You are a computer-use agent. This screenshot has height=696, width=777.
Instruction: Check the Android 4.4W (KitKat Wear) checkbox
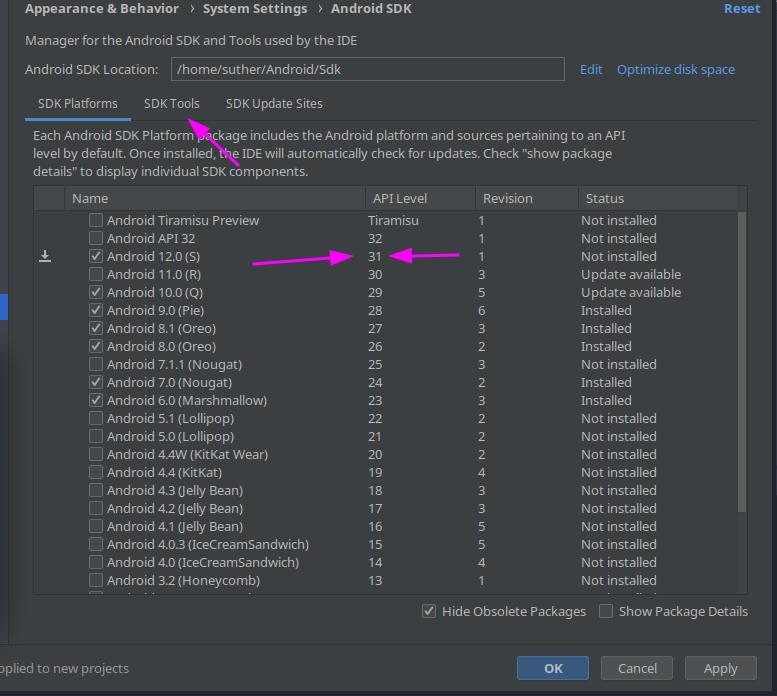pos(96,454)
